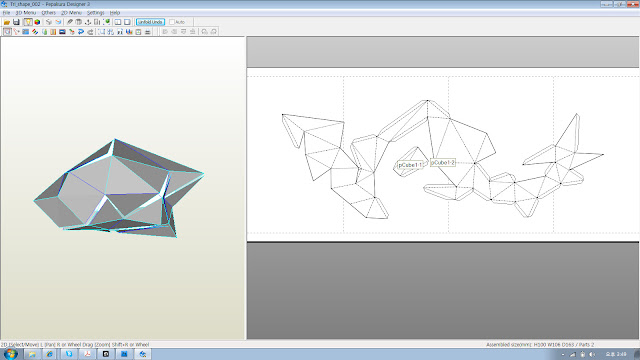640x360 pixels.
Task: Click the green shape icon in 2D toolbar
Action: 44,31
